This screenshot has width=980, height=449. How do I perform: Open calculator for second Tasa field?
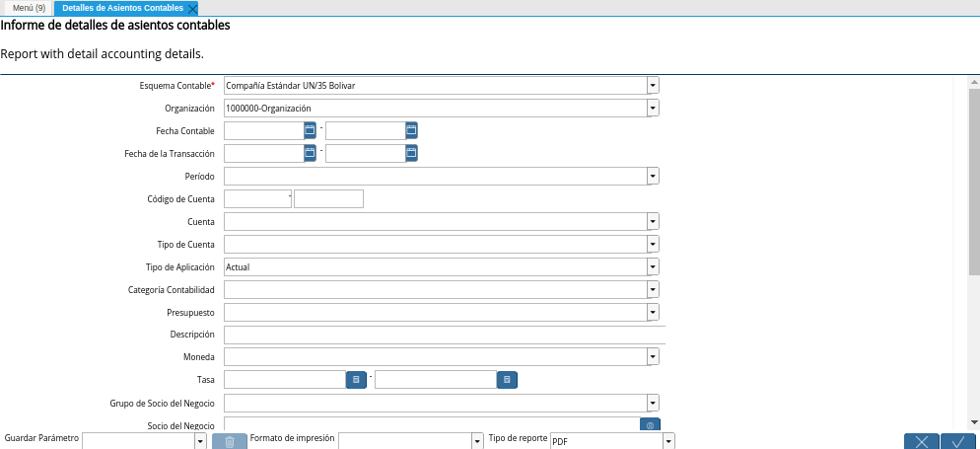[x=507, y=380]
